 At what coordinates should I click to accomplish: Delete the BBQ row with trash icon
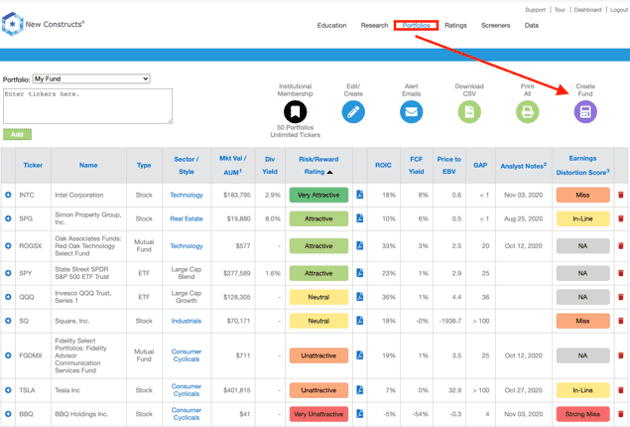(x=621, y=414)
